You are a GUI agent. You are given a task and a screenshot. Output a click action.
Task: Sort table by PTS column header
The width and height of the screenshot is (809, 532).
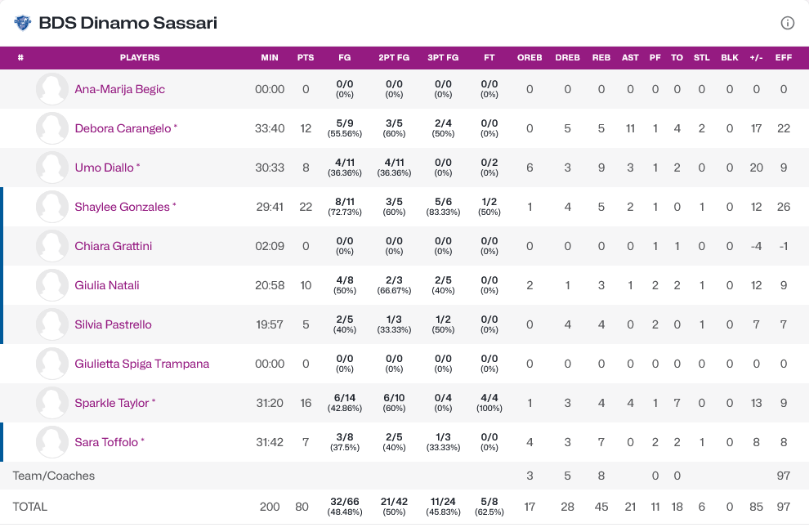pyautogui.click(x=306, y=58)
